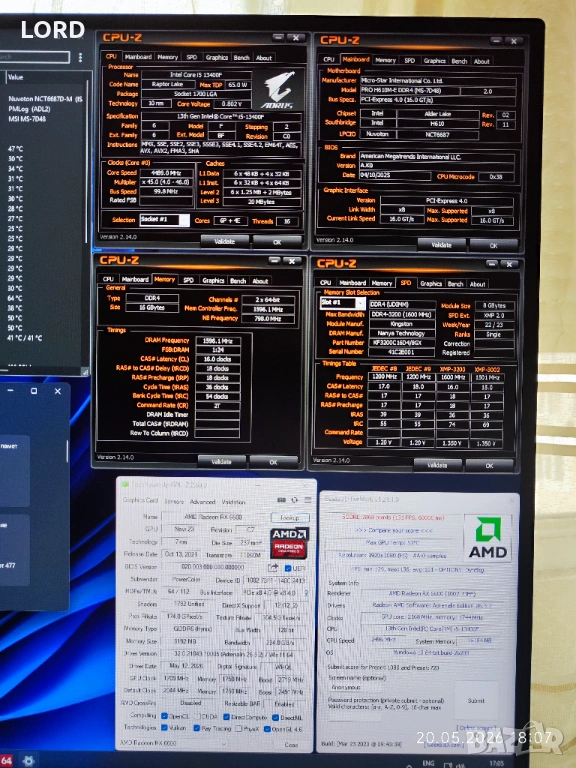The width and height of the screenshot is (576, 768).
Task: Open the GPU-Z hamburger menu icon
Action: point(308,500)
